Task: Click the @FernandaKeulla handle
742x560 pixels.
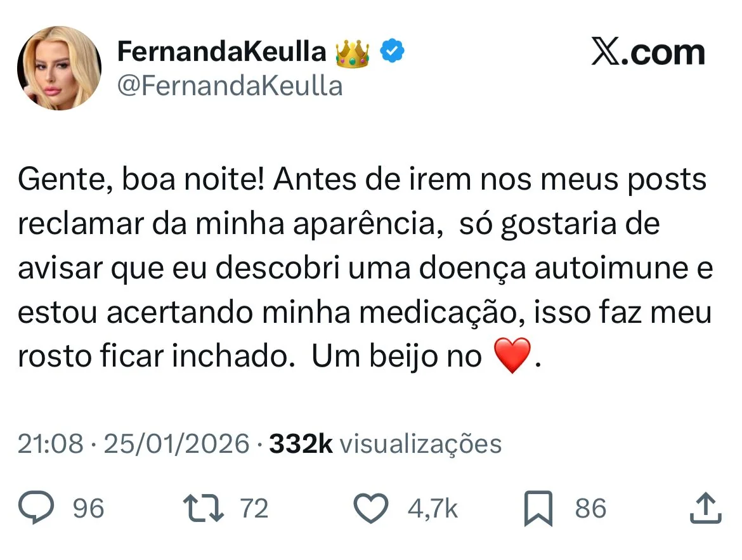Action: [230, 85]
